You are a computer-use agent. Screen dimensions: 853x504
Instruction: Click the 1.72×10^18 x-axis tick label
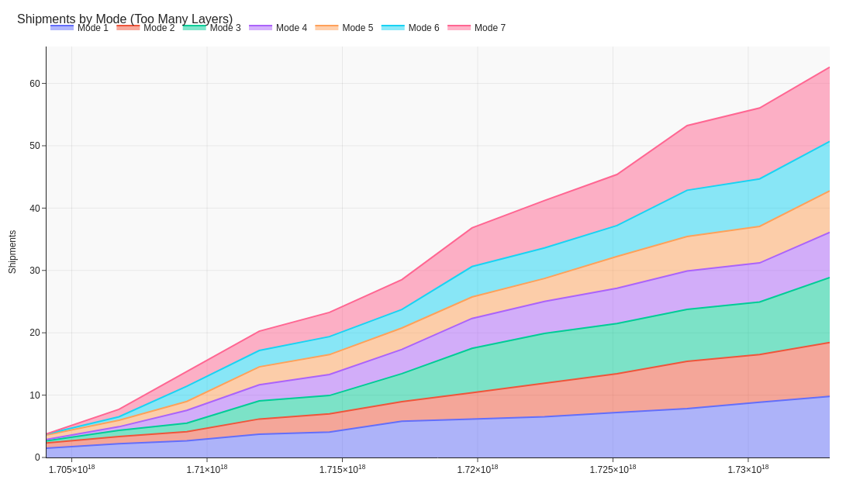(477, 469)
